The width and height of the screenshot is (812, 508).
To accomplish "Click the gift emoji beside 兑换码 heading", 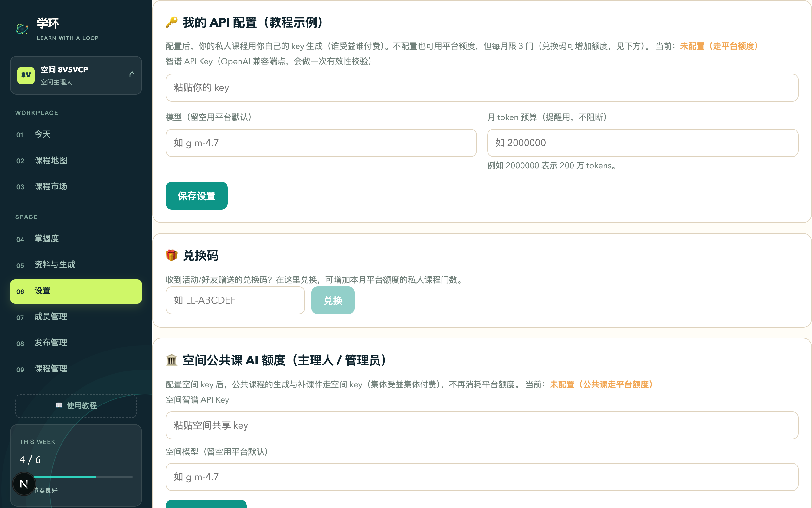I will tap(172, 255).
